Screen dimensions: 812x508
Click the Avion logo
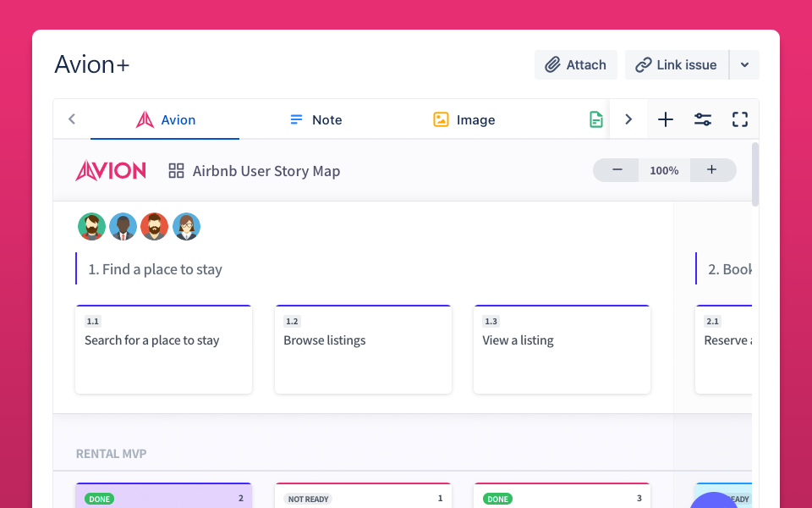tap(111, 170)
